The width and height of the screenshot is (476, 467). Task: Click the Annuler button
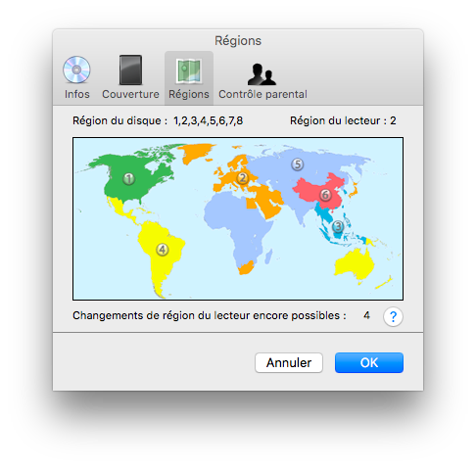[x=289, y=362]
